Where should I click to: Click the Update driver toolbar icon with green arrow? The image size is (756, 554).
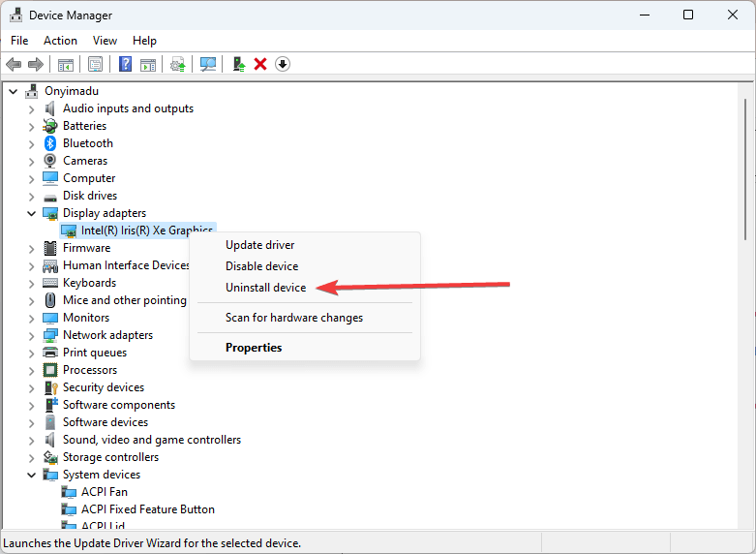[239, 64]
